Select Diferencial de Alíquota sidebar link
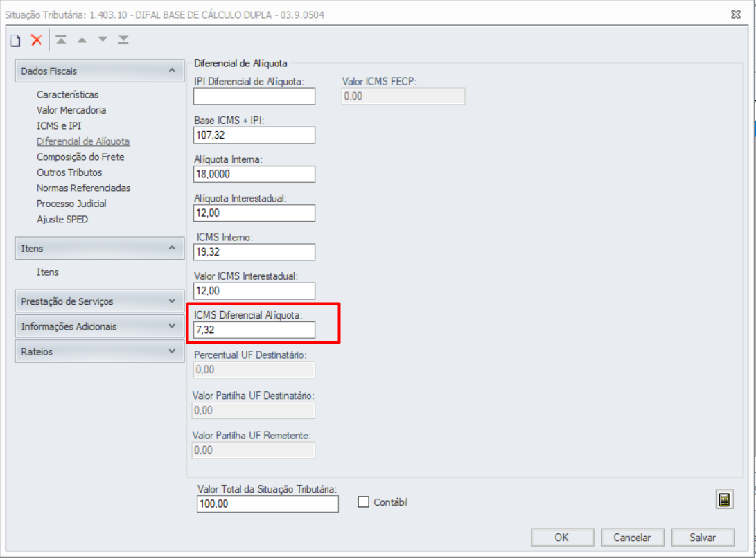756x559 pixels. 83,141
